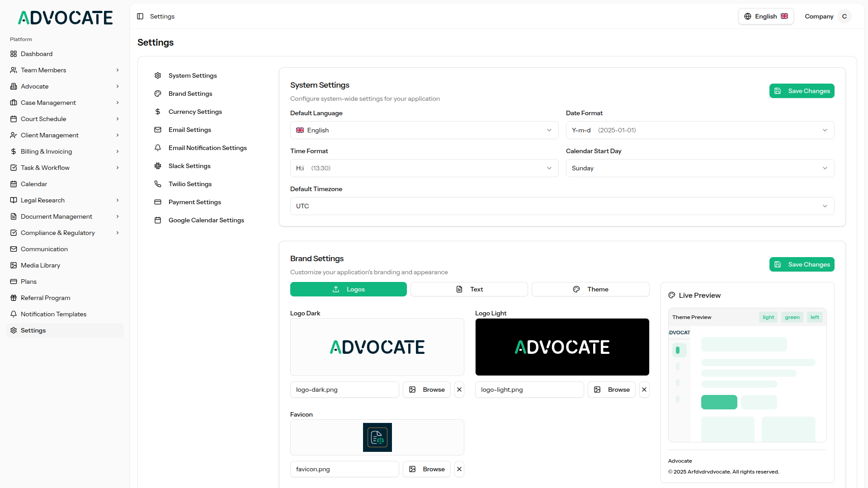Browse for Logo Light file
Image resolution: width=868 pixels, height=488 pixels.
(611, 389)
